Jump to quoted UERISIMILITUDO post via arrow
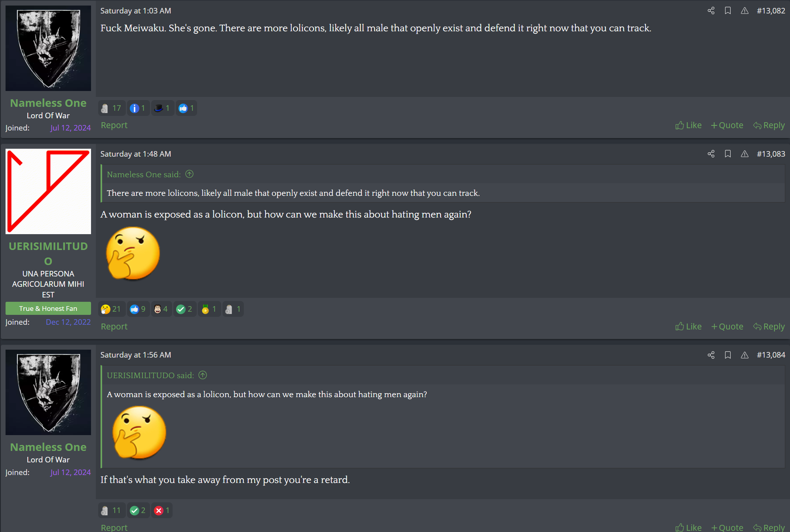The image size is (790, 532). (203, 375)
